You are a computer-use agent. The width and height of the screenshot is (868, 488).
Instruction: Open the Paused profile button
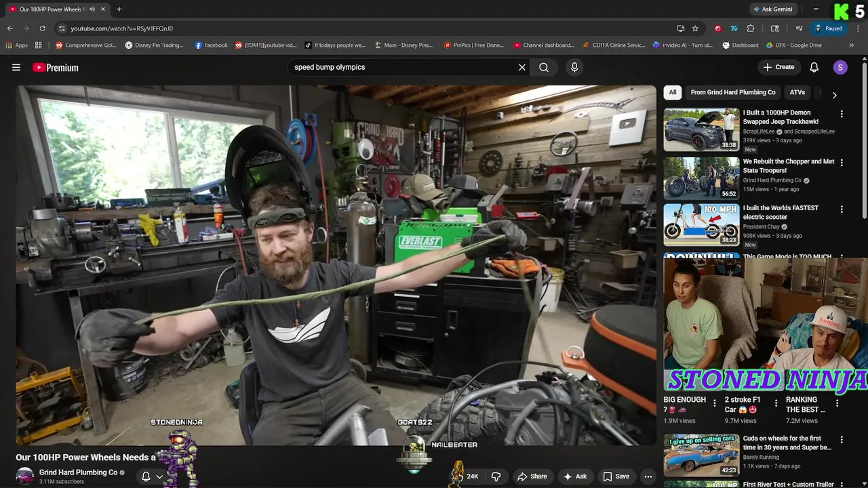[829, 28]
